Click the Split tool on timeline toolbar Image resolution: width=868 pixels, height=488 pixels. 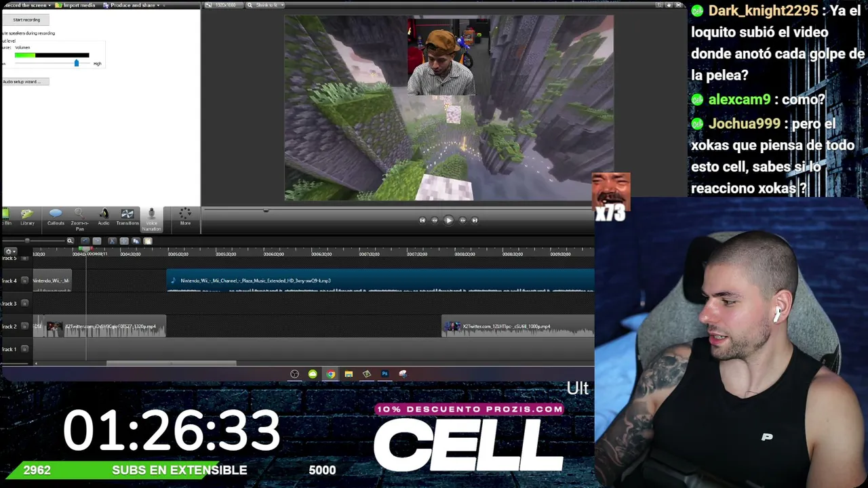coord(124,241)
